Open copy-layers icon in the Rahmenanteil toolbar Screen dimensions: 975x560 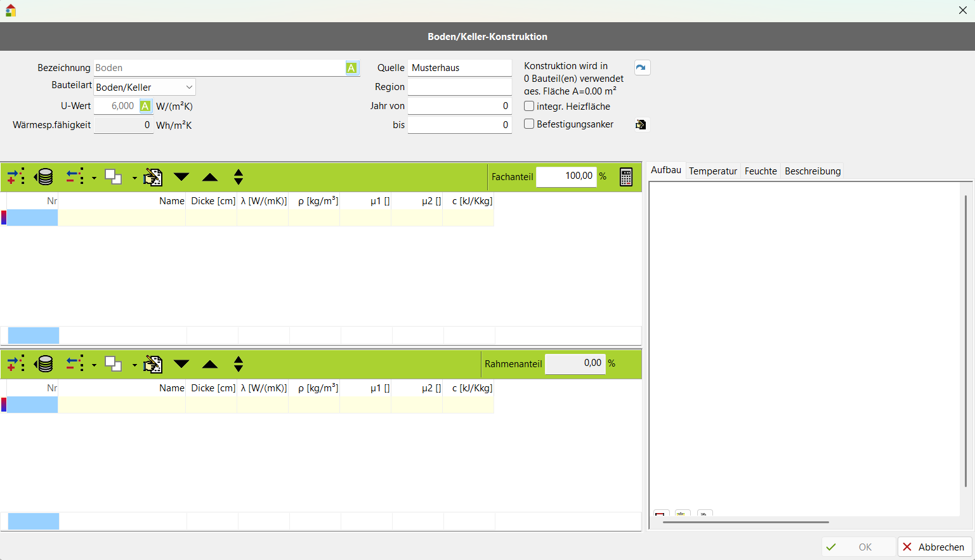click(113, 363)
